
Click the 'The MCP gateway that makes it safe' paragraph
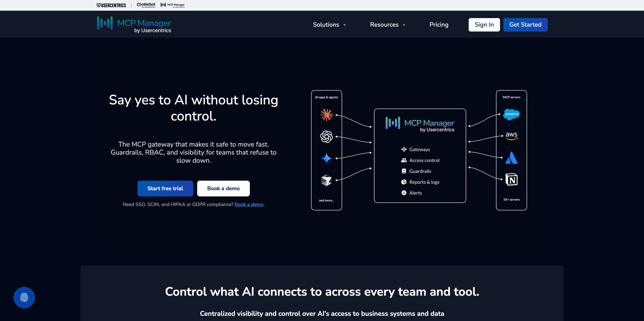194,152
